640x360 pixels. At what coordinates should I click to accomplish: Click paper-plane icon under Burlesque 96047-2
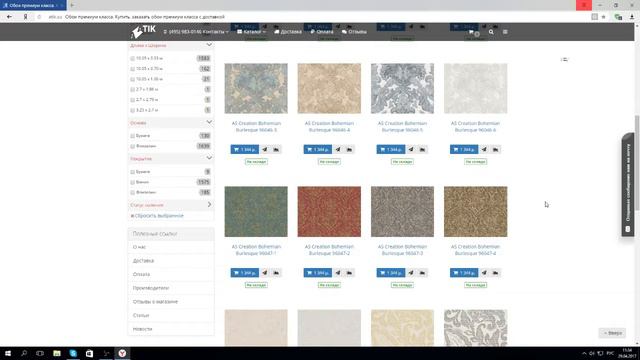click(338, 273)
